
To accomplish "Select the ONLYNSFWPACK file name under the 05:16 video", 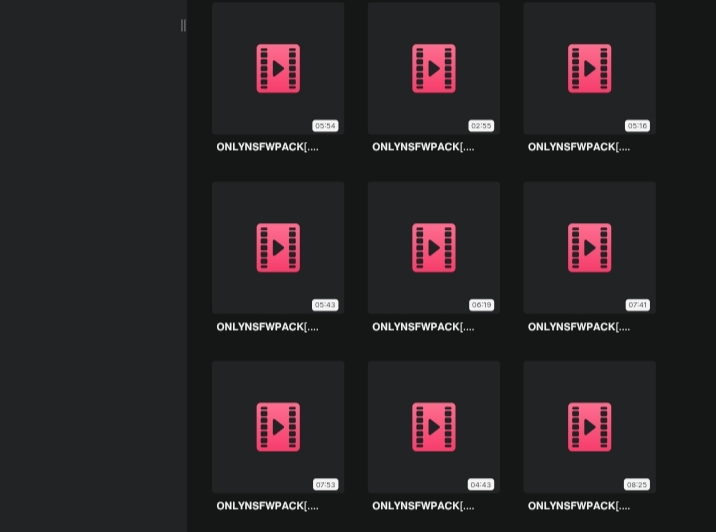I will point(579,147).
